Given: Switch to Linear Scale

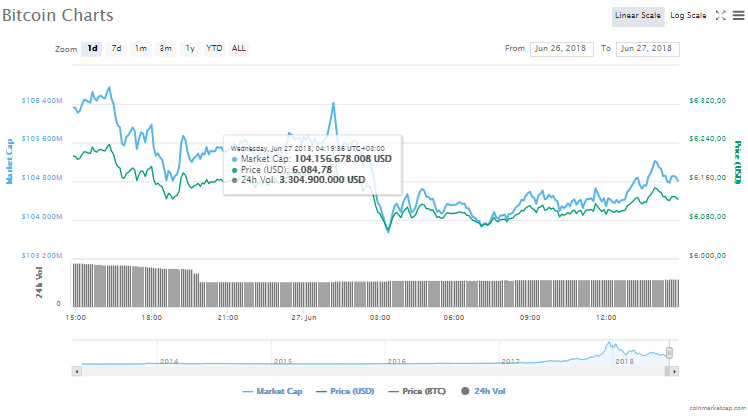Looking at the screenshot, I should (x=638, y=16).
